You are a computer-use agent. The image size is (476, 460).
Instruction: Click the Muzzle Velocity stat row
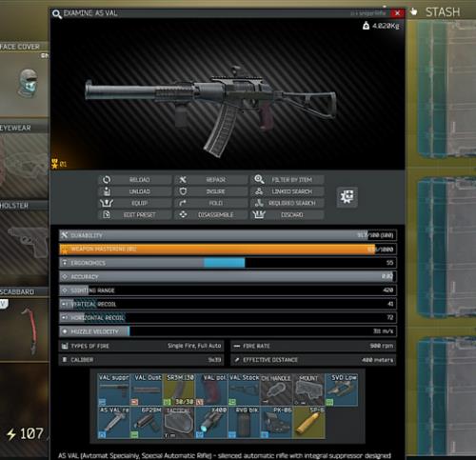tap(228, 331)
